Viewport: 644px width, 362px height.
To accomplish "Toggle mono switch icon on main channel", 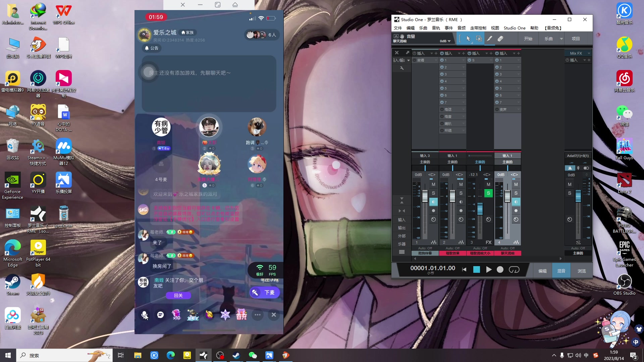I will point(586,168).
